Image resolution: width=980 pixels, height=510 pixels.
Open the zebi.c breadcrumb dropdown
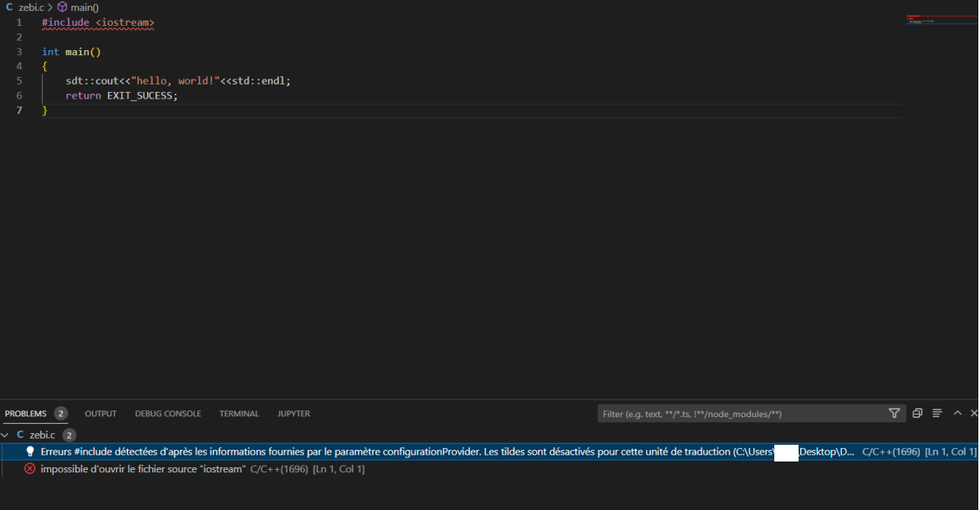click(31, 7)
